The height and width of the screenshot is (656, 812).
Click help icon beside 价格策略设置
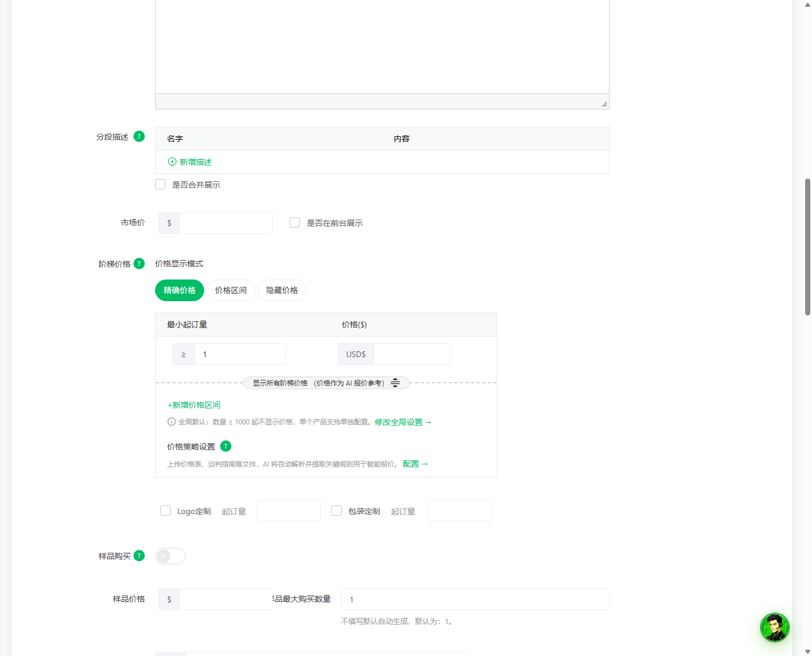(x=226, y=446)
